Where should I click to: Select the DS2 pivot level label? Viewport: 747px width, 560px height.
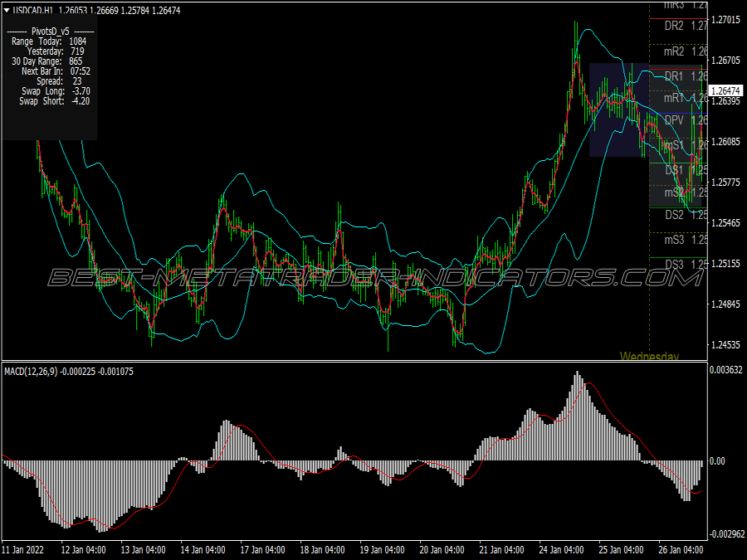pyautogui.click(x=674, y=215)
